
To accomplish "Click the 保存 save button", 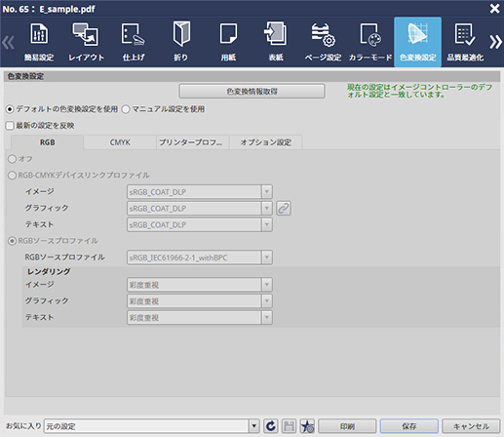I will pos(409,426).
